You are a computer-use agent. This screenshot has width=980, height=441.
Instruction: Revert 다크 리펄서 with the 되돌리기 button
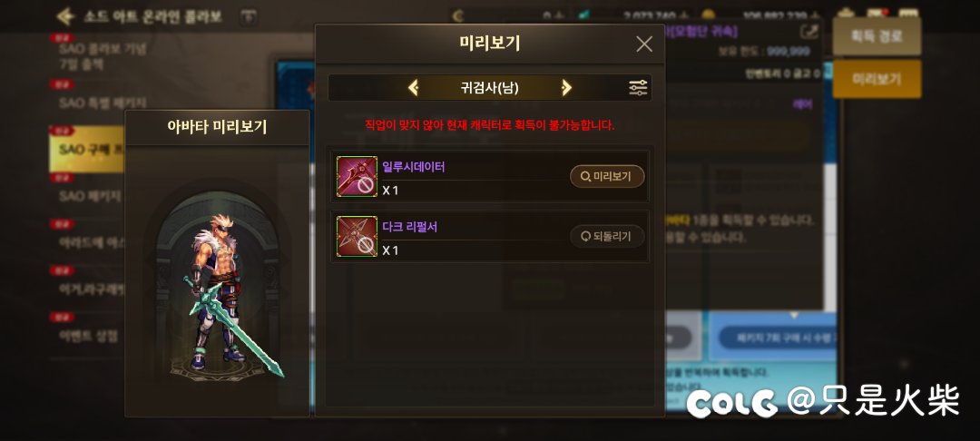(x=607, y=236)
